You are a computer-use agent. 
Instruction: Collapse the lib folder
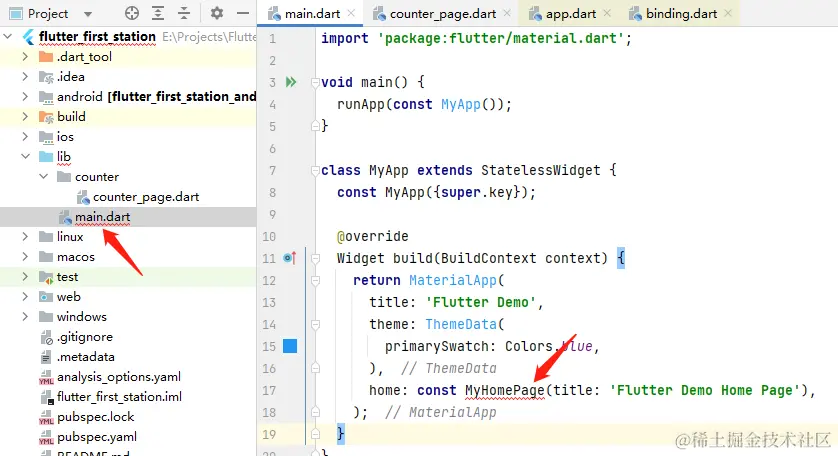pos(25,157)
